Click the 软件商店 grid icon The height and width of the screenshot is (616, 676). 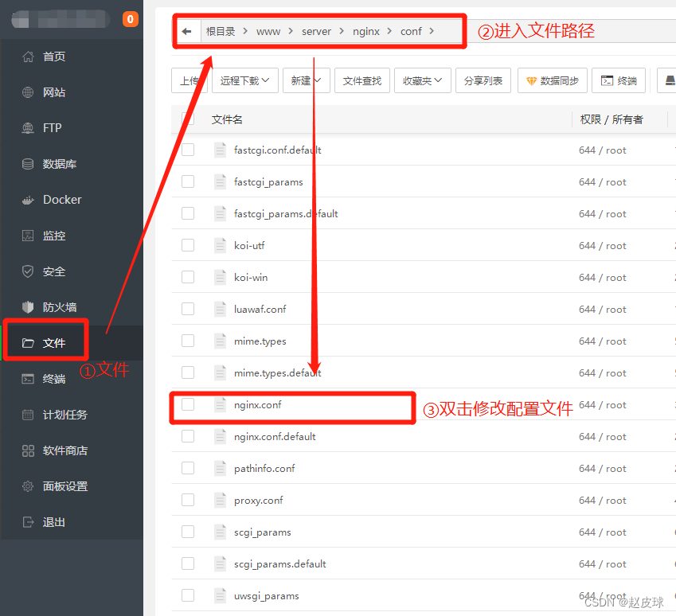coord(28,450)
